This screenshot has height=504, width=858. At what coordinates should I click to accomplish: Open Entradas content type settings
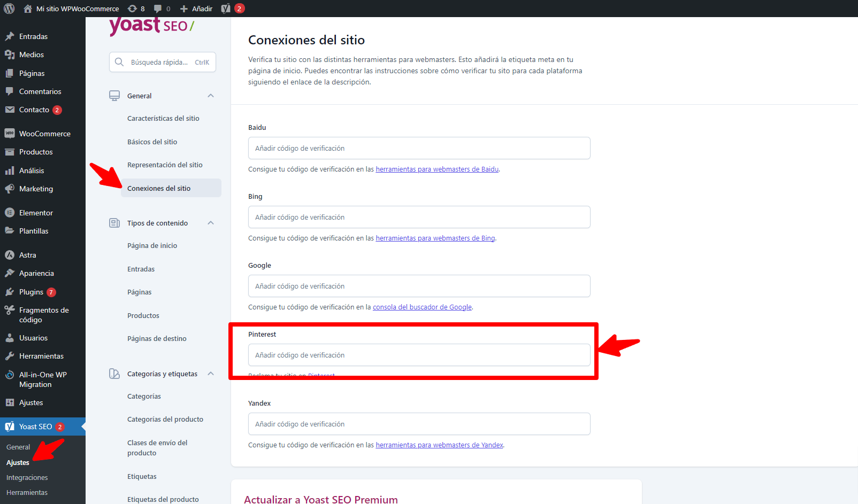pyautogui.click(x=141, y=269)
